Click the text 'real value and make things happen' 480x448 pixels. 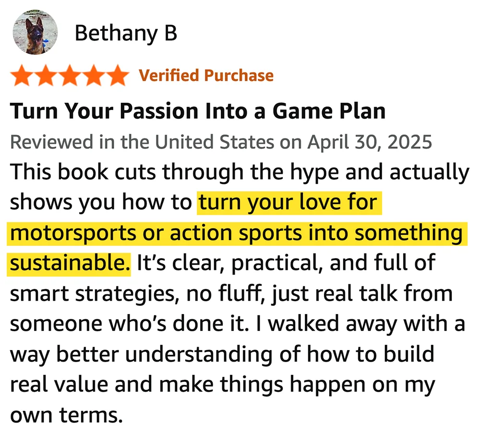[188, 385]
